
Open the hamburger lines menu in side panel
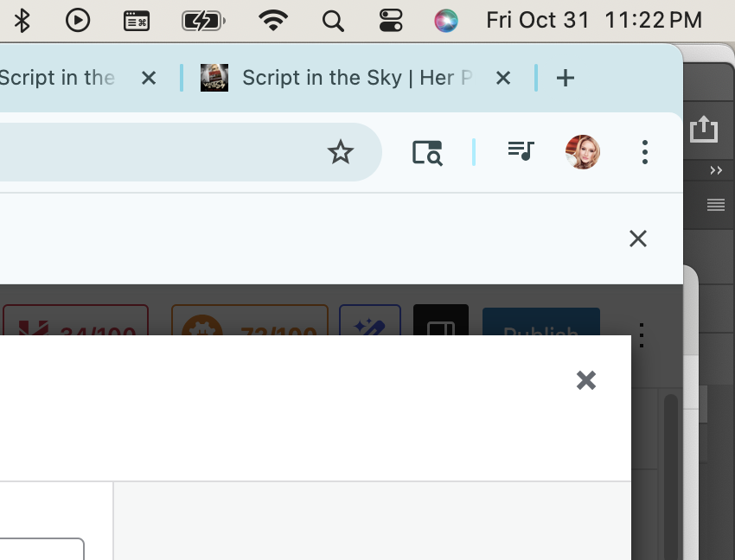(716, 205)
